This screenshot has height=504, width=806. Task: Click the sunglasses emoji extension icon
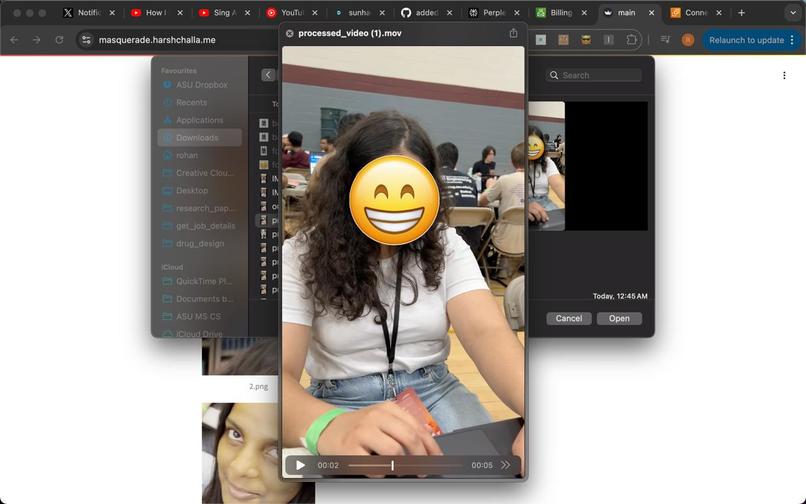586,40
